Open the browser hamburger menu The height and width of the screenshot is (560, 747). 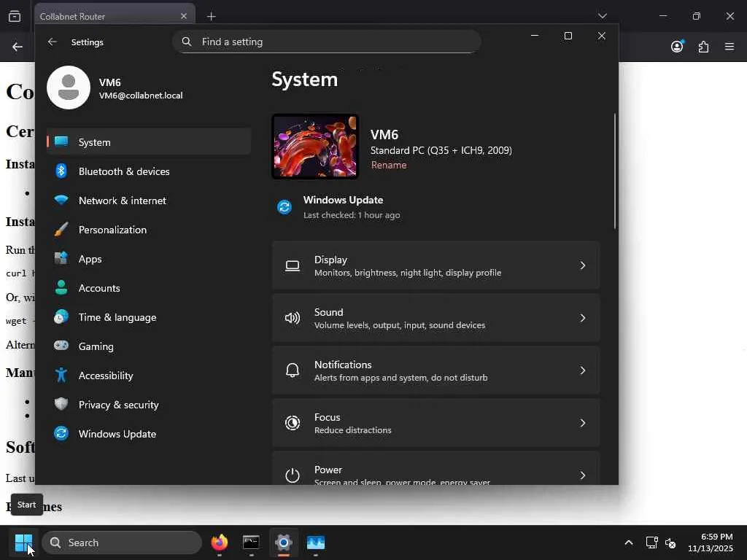point(729,47)
